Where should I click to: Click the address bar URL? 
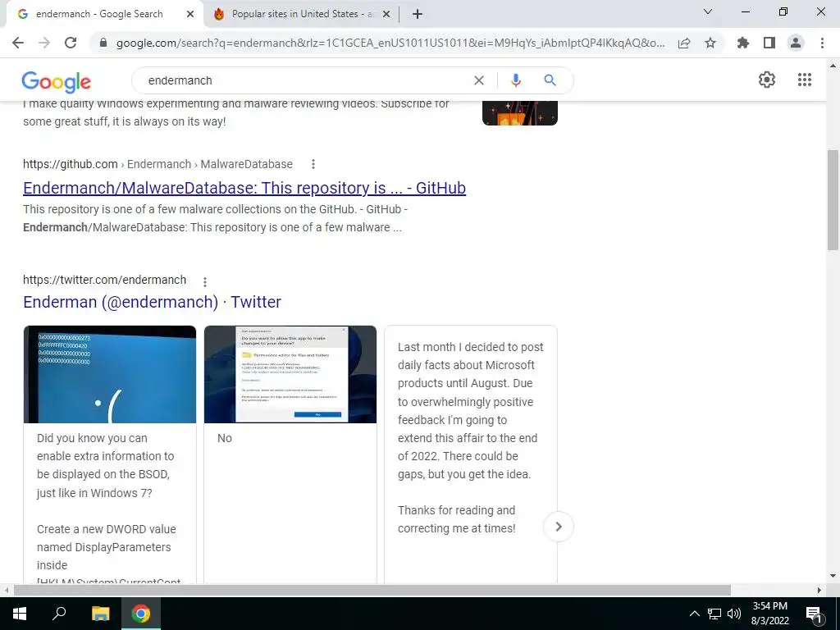coord(390,43)
